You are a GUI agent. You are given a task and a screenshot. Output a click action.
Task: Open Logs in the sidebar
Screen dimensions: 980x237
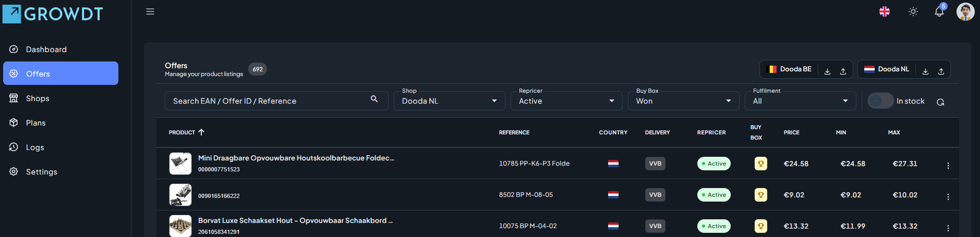click(x=61, y=147)
